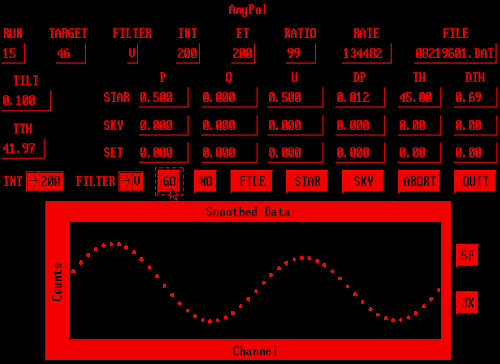Select the STAR U value 0.500
The width and height of the screenshot is (500, 364).
(x=295, y=98)
